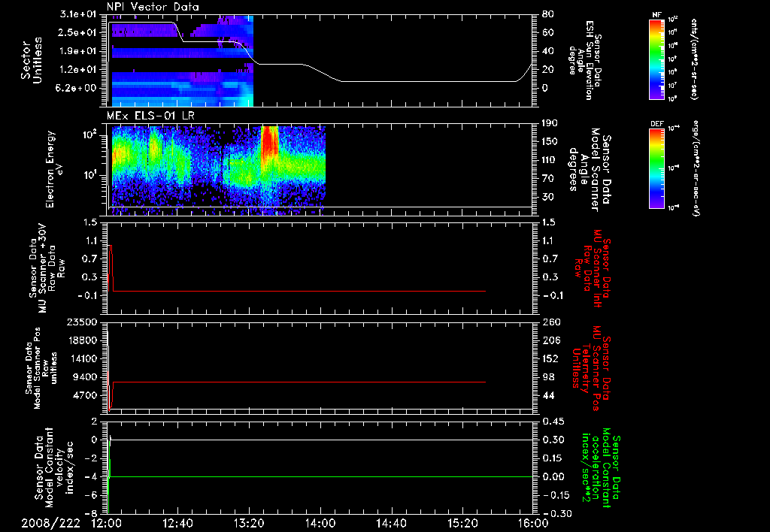Select the 'Electron Energy eV' axis title
This screenshot has width=770, height=532.
[56, 169]
